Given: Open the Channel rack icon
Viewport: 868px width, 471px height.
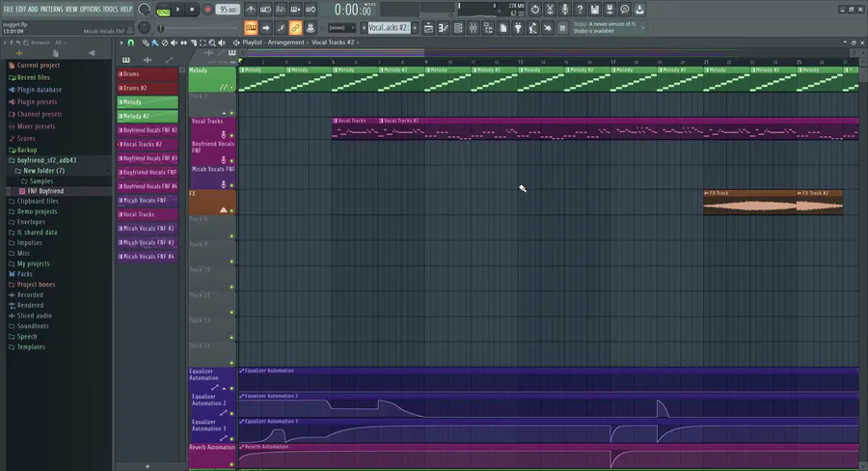Looking at the screenshot, I should point(458,28).
